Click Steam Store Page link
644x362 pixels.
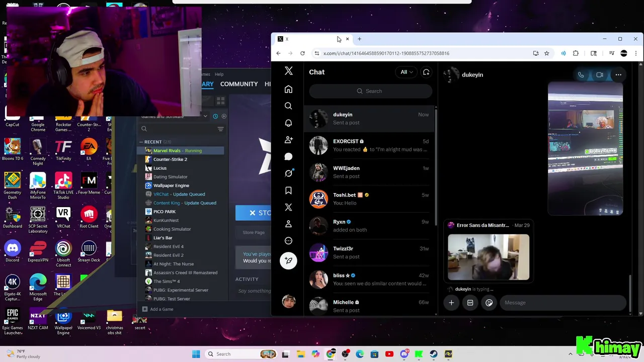254,232
